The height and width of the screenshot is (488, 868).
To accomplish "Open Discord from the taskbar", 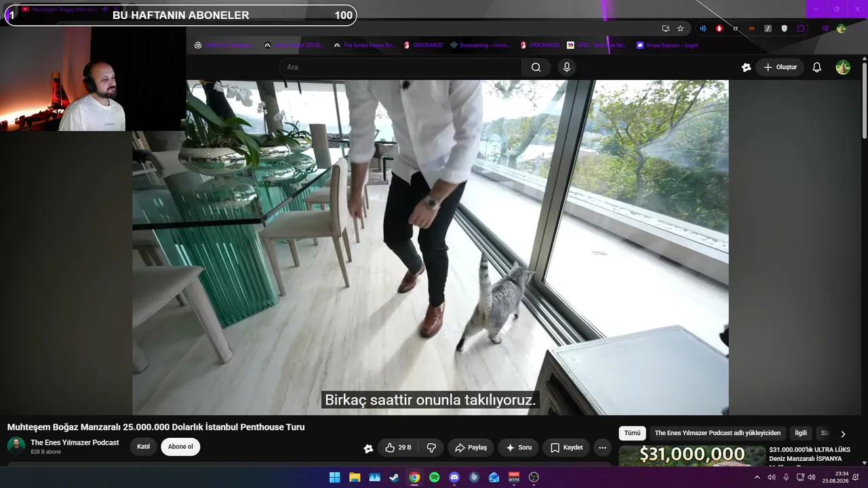I will tap(454, 477).
